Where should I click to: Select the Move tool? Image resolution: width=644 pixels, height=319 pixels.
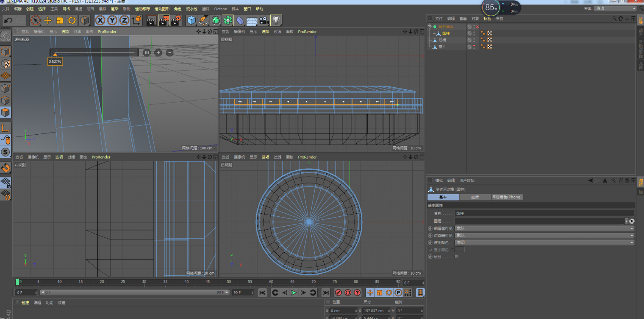pos(48,20)
